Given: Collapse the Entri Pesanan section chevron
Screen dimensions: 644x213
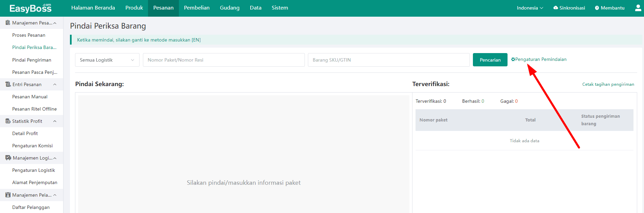Looking at the screenshot, I should click(x=55, y=84).
